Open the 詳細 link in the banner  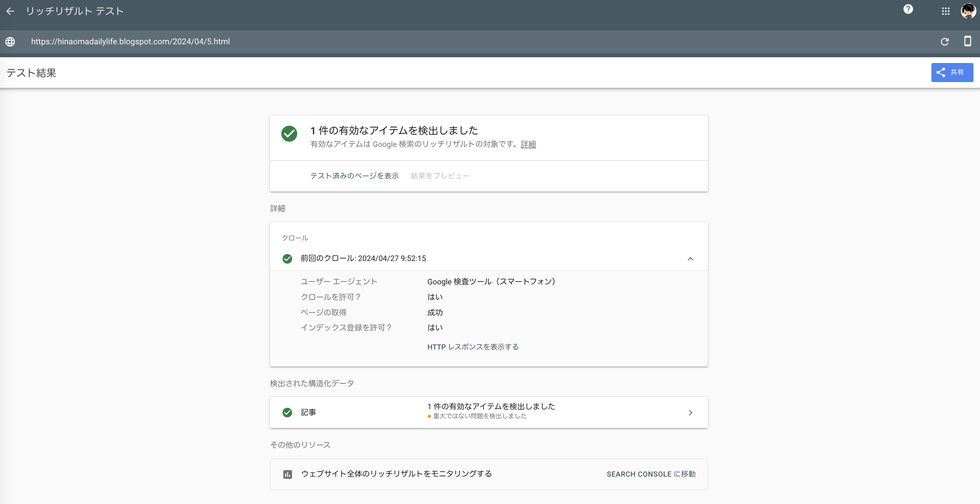[x=528, y=144]
